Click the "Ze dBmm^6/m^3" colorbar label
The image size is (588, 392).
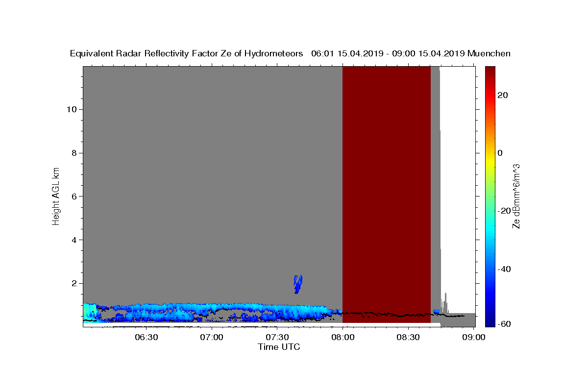click(x=516, y=196)
